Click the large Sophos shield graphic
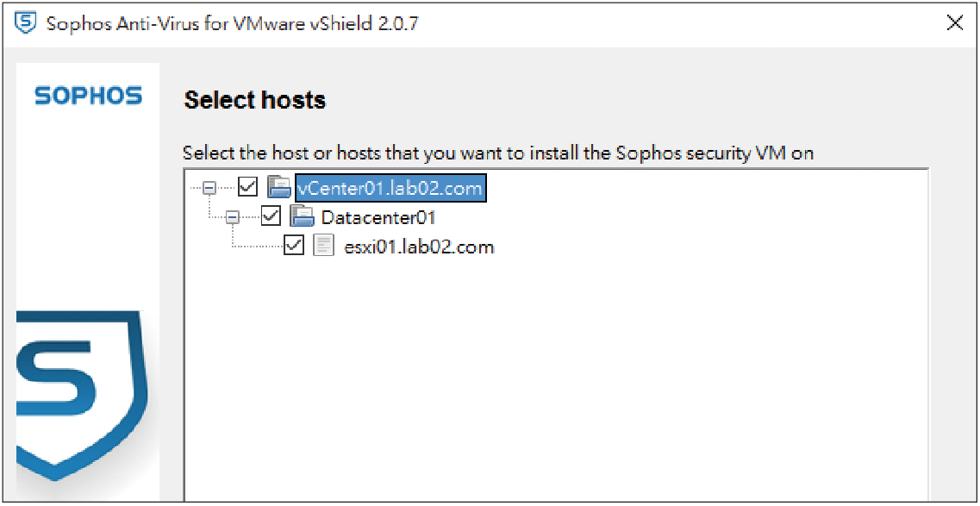The image size is (980, 506). [81, 395]
